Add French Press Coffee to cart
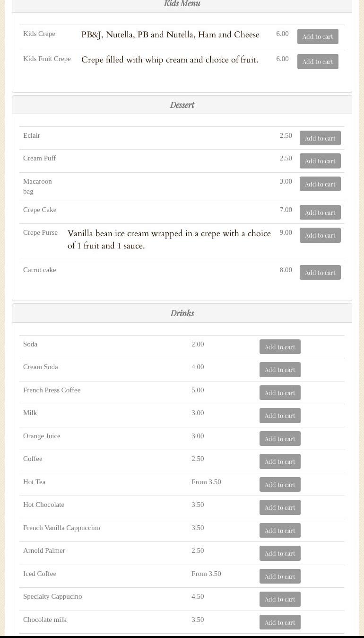Image resolution: width=364 pixels, height=638 pixels. pyautogui.click(x=280, y=393)
